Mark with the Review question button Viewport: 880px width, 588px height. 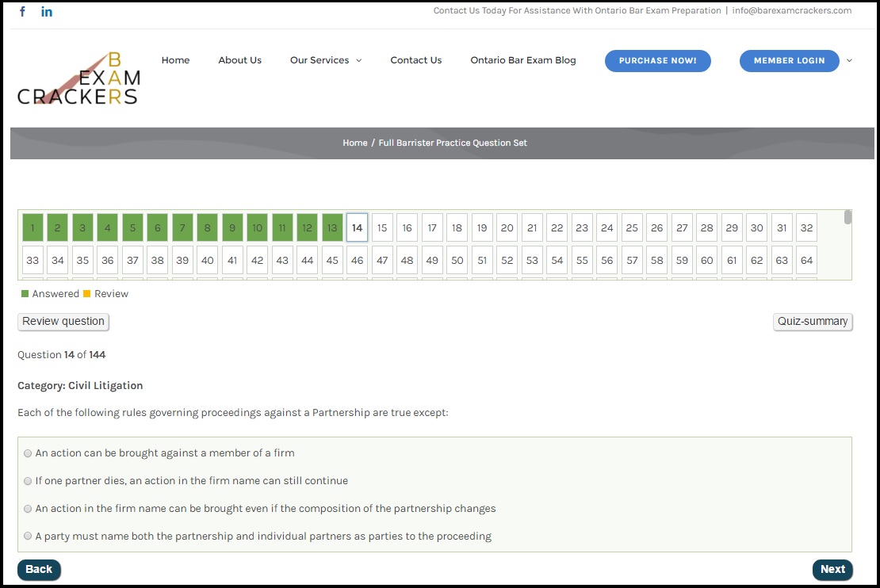63,322
